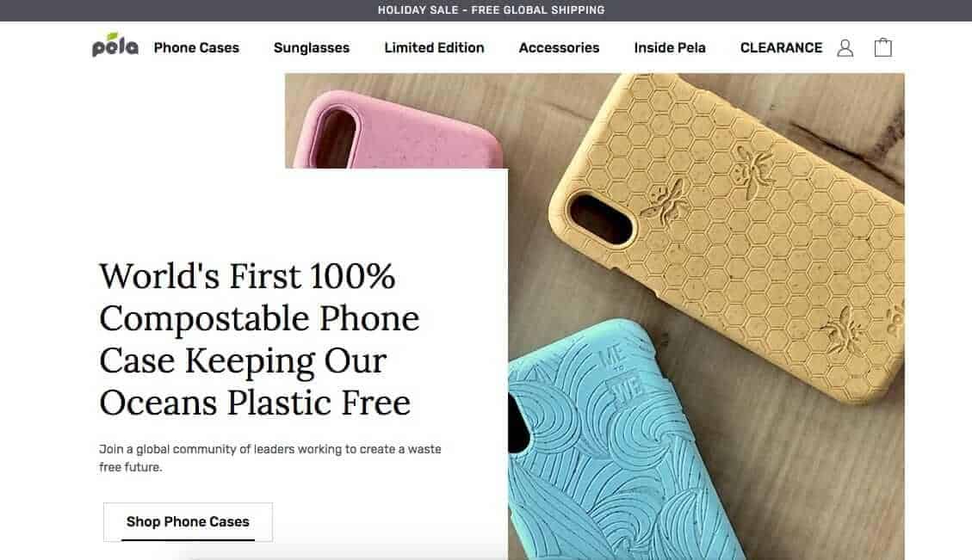The height and width of the screenshot is (560, 972).
Task: Click the Pela logo
Action: tap(115, 46)
